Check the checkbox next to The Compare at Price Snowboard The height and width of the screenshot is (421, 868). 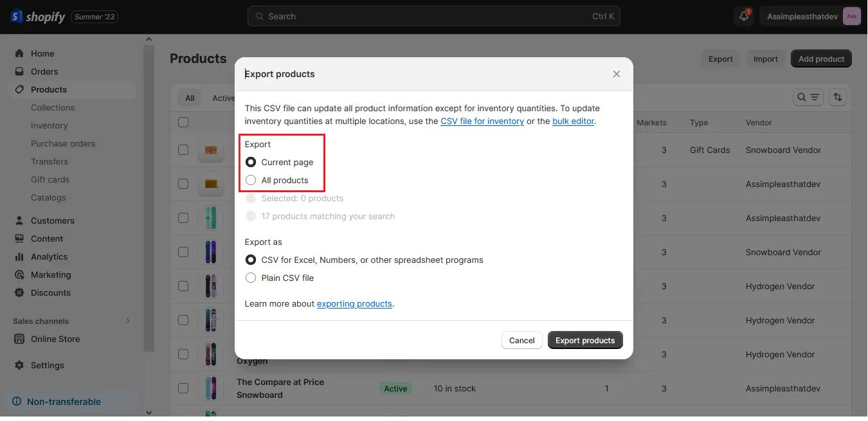pyautogui.click(x=183, y=388)
